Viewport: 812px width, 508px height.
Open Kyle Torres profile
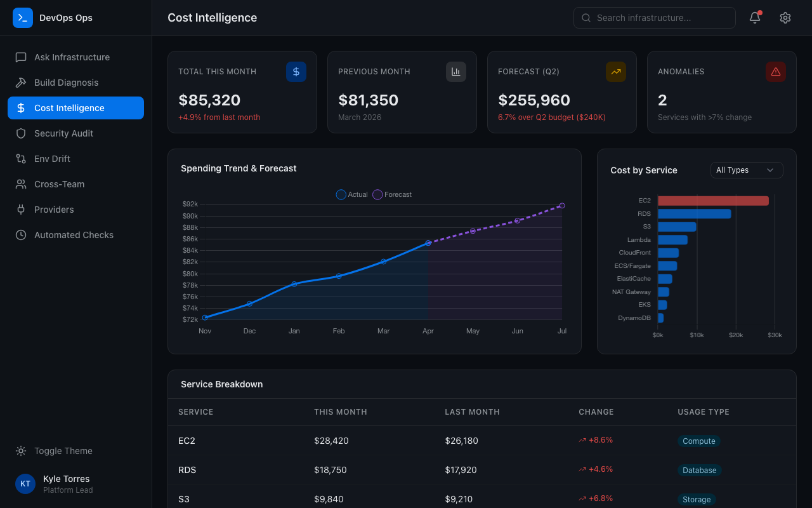click(57, 484)
